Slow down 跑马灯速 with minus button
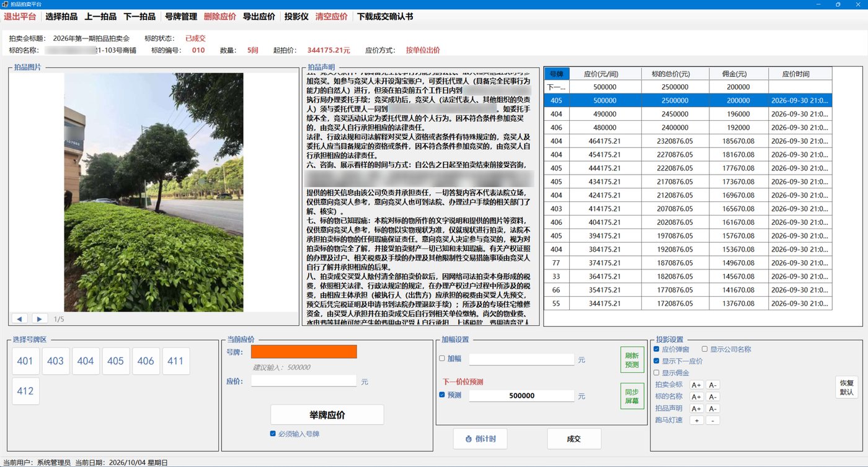 (713, 421)
